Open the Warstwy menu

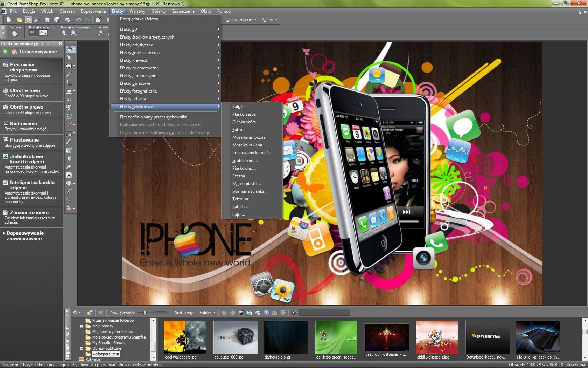pos(137,11)
